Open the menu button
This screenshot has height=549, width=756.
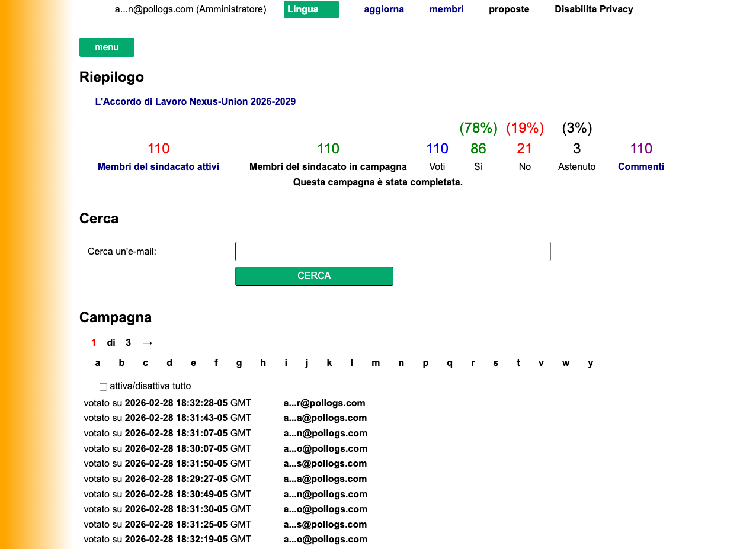pyautogui.click(x=107, y=47)
